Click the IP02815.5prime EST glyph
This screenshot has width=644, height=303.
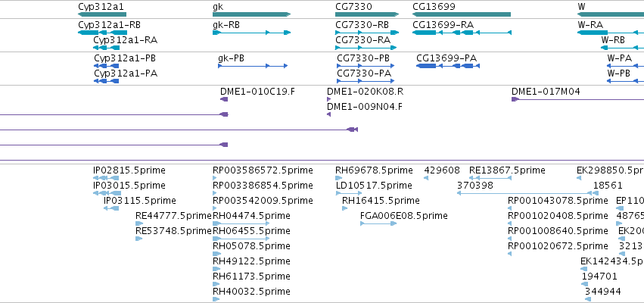pos(106,178)
